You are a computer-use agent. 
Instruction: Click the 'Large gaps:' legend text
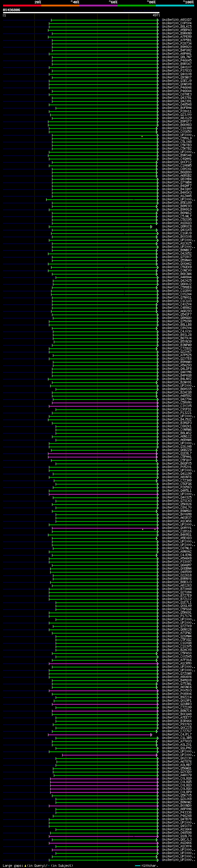(13, 866)
